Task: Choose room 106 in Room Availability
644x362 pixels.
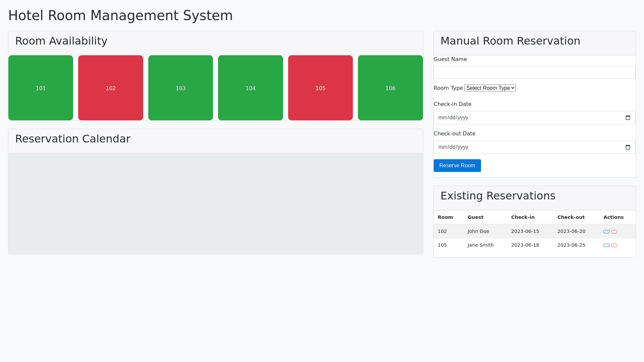Action: tap(390, 88)
